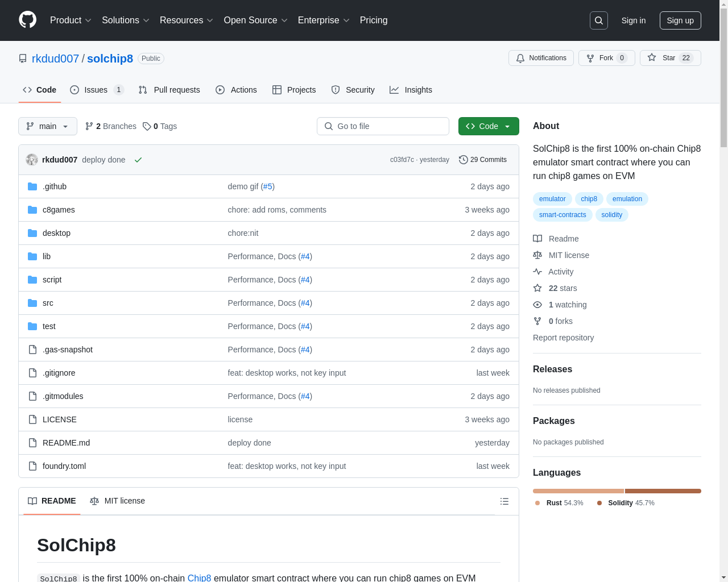Open pull request #5 link
The width and height of the screenshot is (728, 582).
267,186
